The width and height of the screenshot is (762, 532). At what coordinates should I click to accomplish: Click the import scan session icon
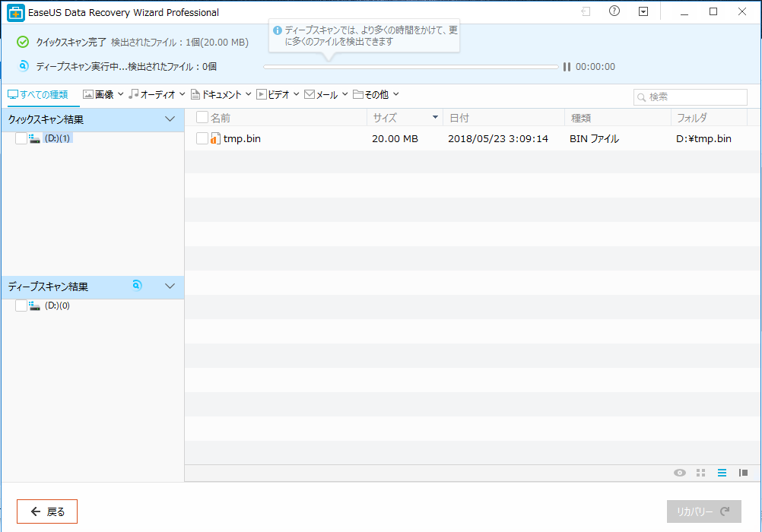click(586, 11)
